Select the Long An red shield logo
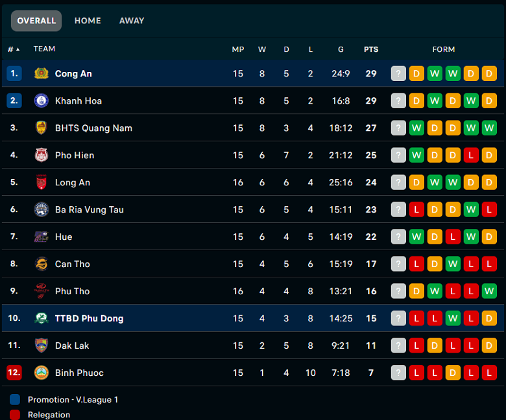506x420 pixels. pos(42,182)
